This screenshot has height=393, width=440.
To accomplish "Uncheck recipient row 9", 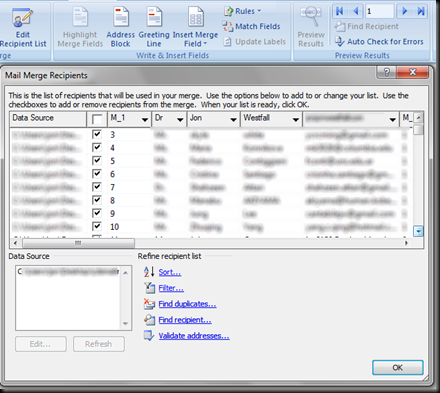I will (x=97, y=213).
